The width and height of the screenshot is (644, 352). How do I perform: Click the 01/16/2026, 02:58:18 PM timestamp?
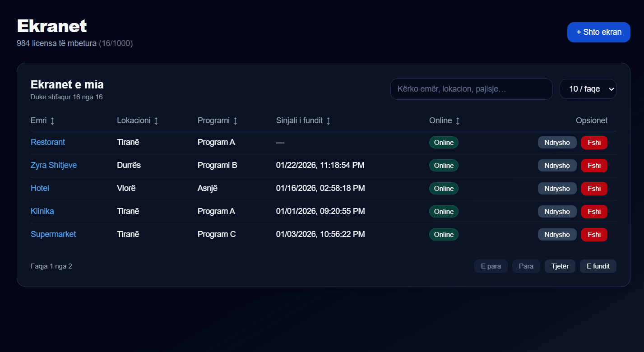click(320, 188)
